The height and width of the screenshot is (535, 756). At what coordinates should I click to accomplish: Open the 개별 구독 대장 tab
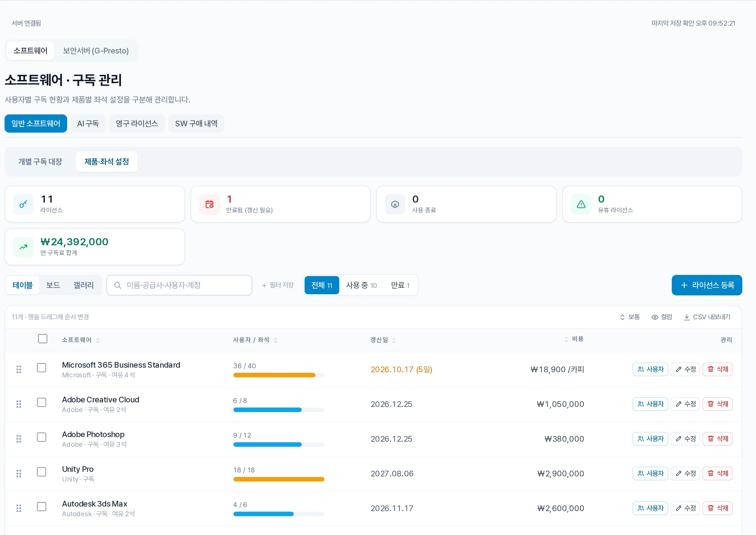(40, 162)
